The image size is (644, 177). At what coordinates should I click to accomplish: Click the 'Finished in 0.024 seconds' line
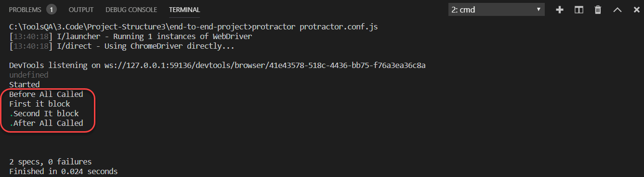click(x=63, y=171)
